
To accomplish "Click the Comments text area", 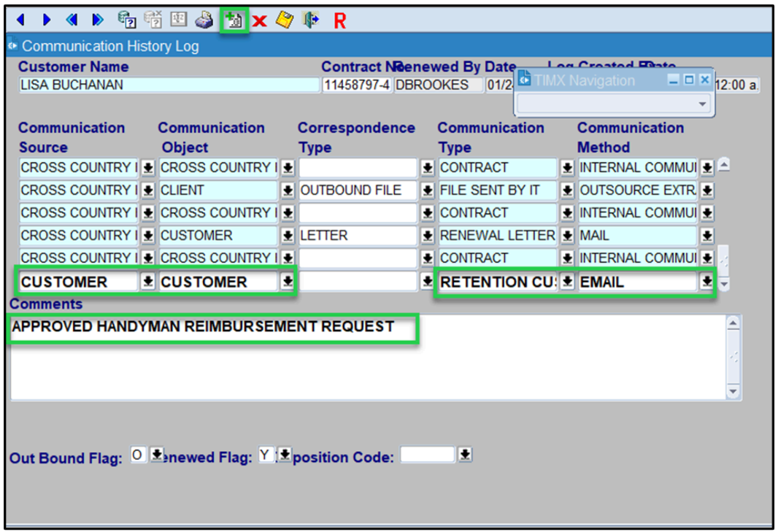I will coord(368,358).
